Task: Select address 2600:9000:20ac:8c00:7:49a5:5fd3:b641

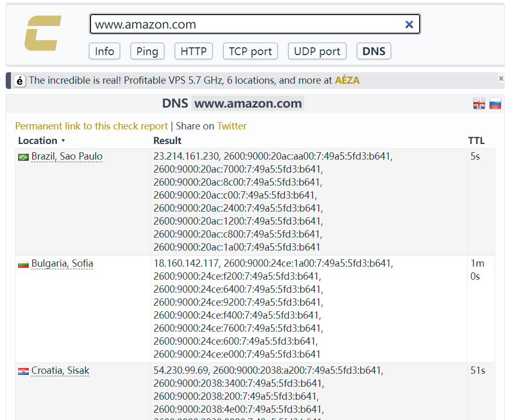Action: click(237, 182)
